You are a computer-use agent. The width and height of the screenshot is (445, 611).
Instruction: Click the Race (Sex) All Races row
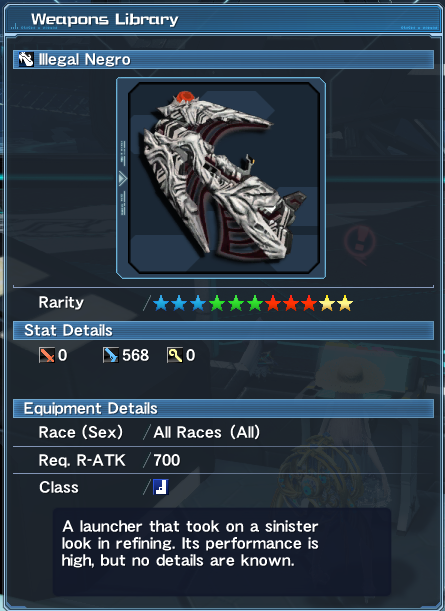(223, 432)
